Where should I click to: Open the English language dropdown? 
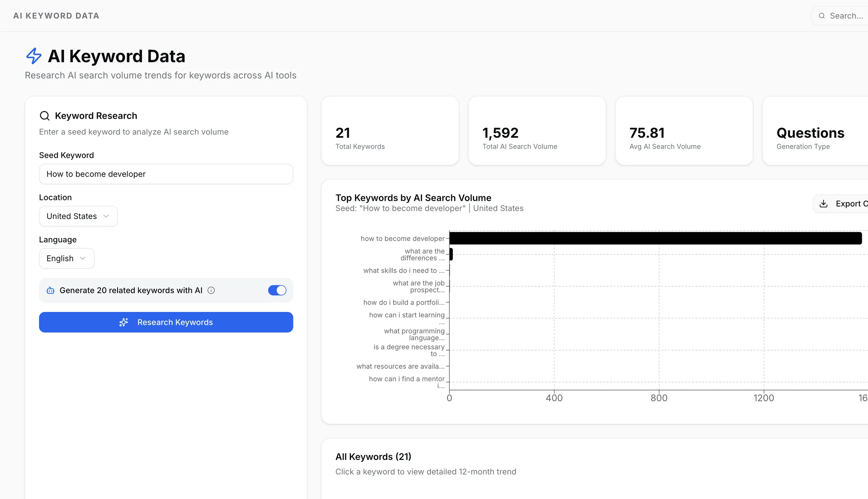[x=67, y=258]
